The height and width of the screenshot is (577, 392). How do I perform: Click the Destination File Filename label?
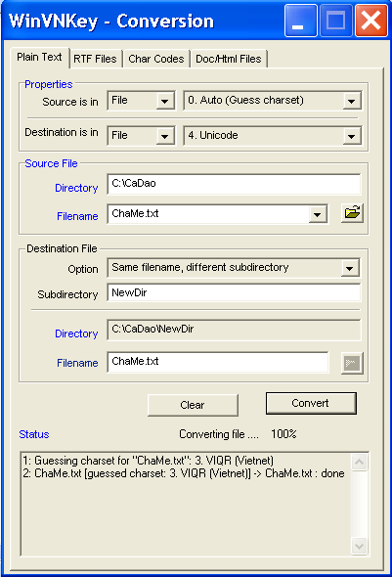[x=77, y=363]
